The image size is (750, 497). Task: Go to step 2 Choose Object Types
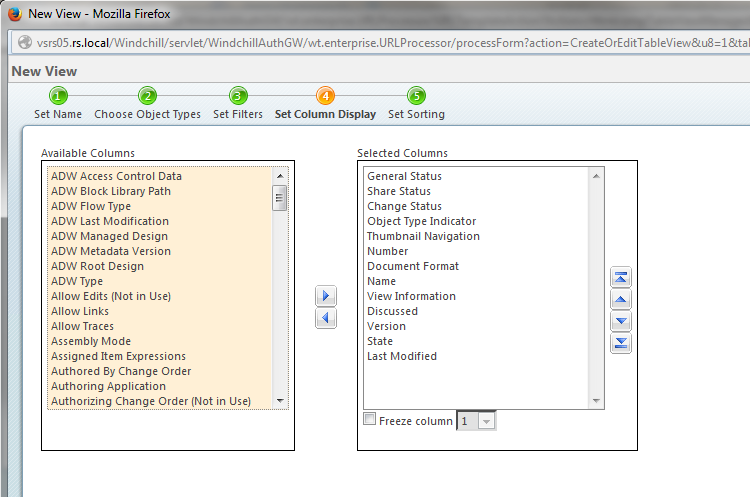[x=147, y=103]
